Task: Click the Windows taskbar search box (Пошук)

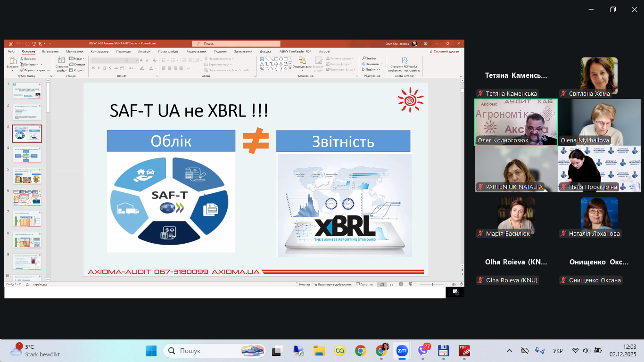Action: click(215, 351)
